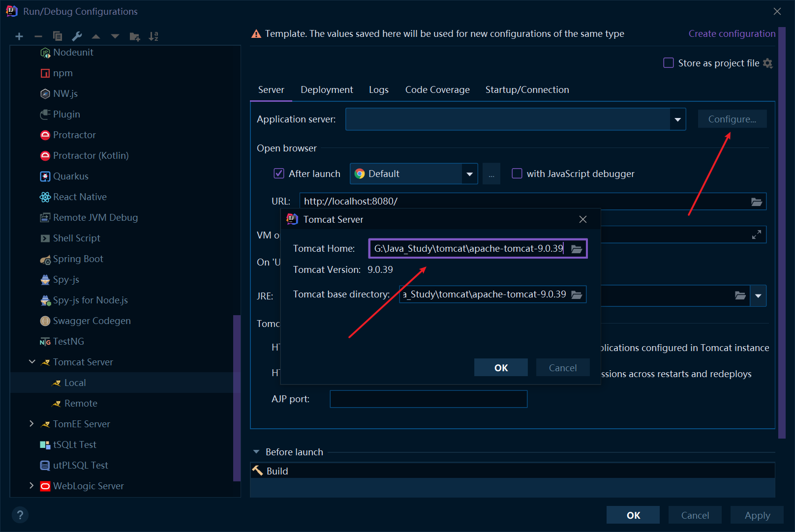Click Cancel in Run/Debug Configurations window
The image size is (795, 532).
[x=695, y=515]
